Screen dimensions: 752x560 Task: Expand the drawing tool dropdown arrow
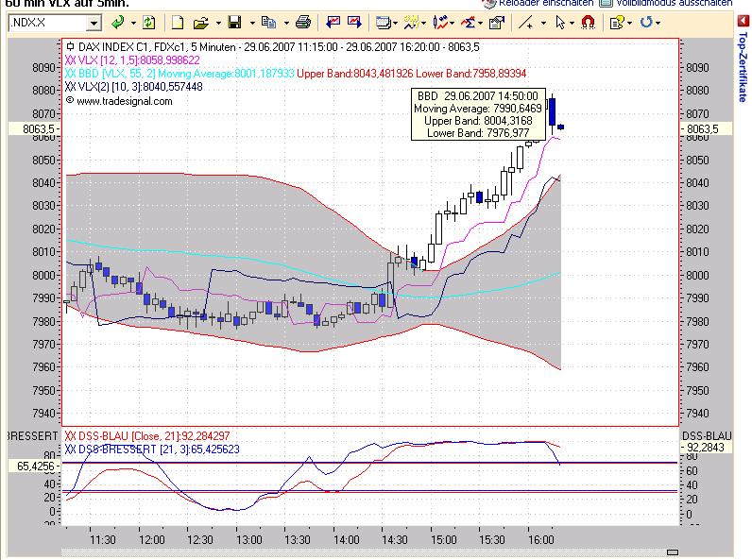(x=543, y=23)
